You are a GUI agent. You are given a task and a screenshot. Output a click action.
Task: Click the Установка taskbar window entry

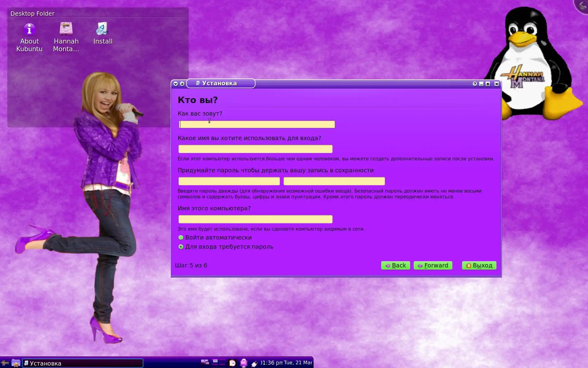(83, 363)
